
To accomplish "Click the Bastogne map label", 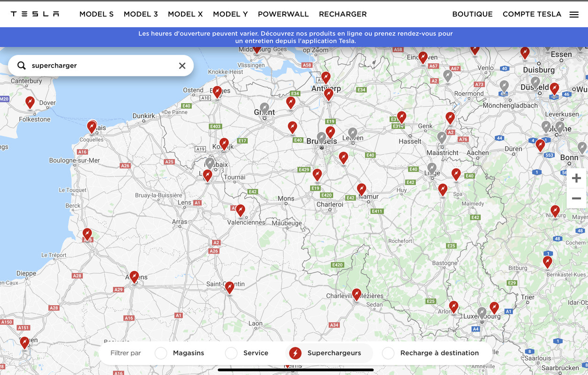I will (445, 263).
